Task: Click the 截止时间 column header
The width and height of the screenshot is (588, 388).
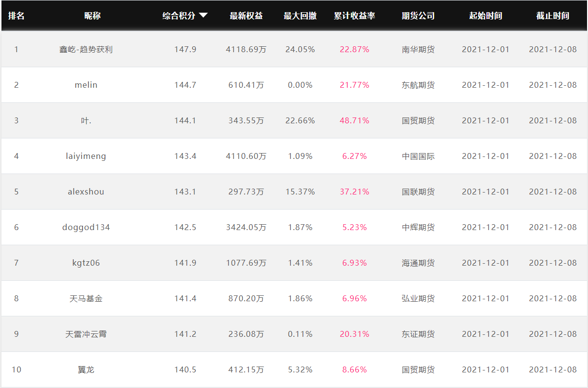Action: pyautogui.click(x=553, y=16)
